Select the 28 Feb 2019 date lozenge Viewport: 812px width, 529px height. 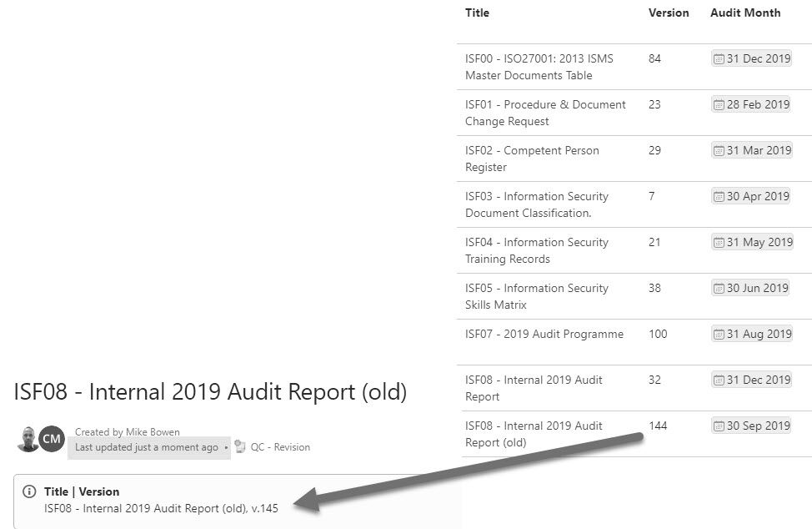click(751, 104)
